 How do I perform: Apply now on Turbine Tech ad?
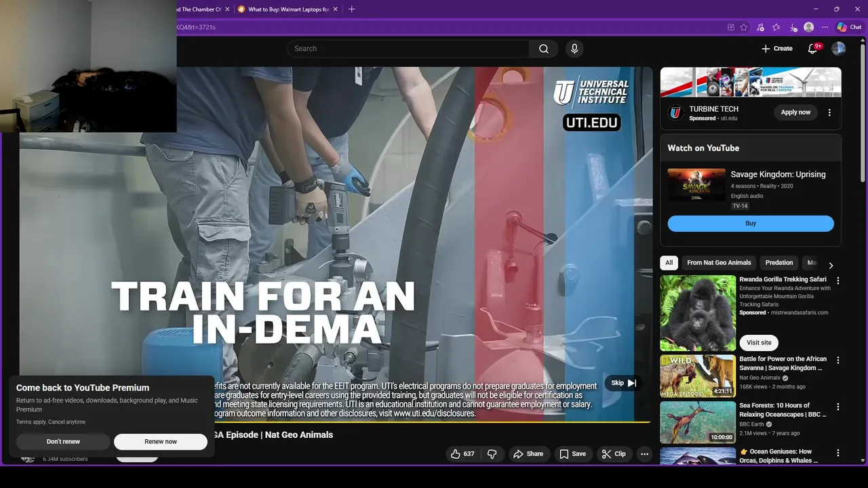click(x=795, y=113)
